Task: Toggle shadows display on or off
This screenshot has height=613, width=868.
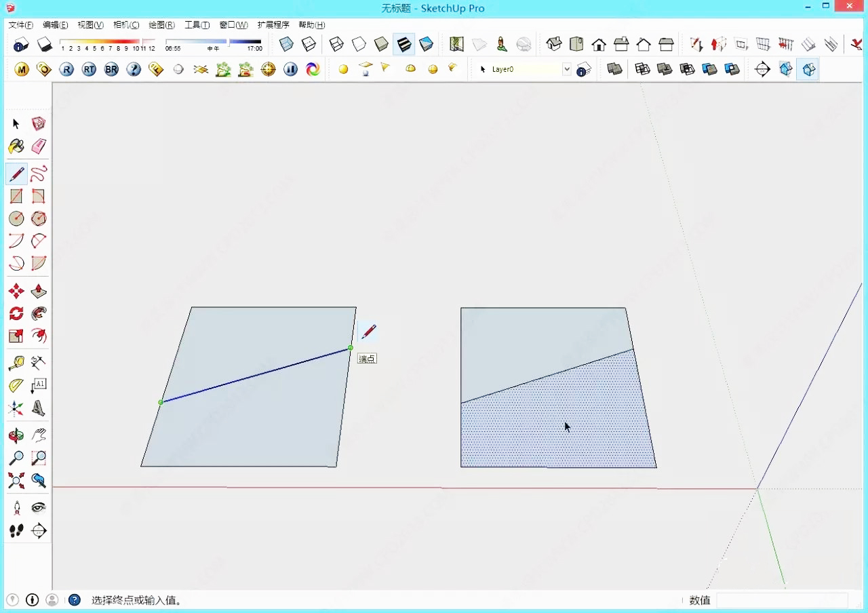Action: coord(44,45)
